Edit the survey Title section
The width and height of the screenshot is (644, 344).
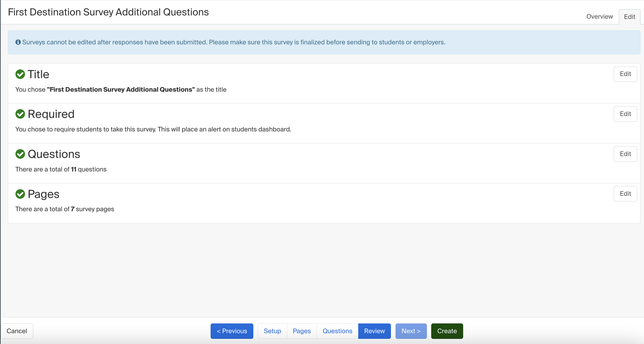[x=625, y=74]
